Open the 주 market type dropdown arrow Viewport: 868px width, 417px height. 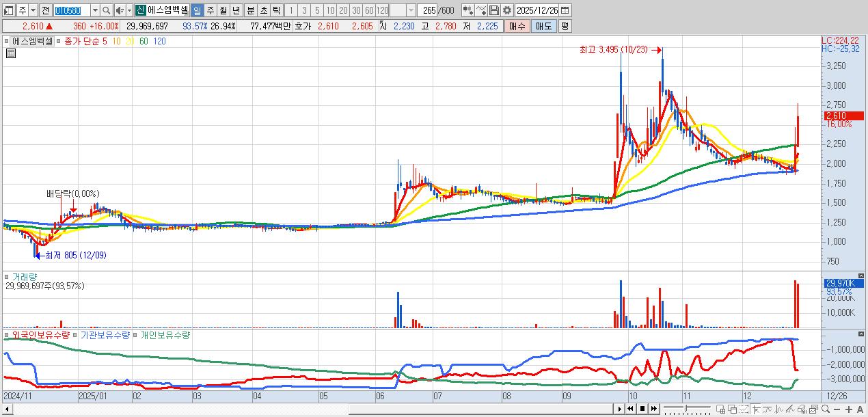(33, 10)
